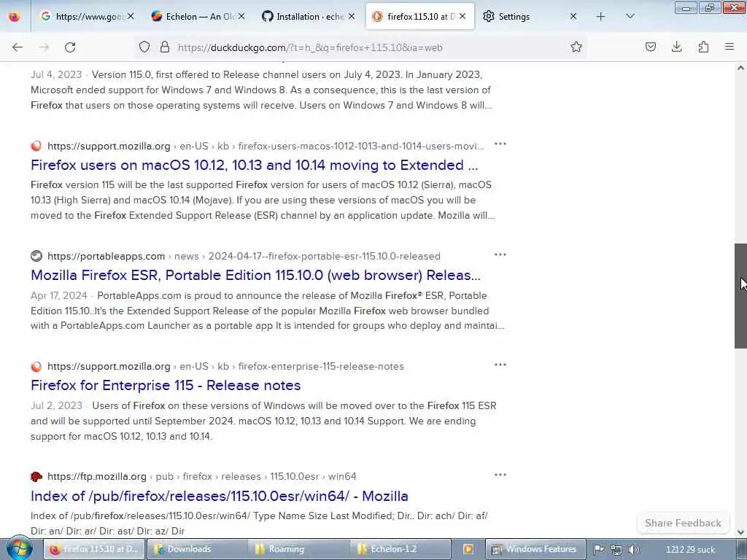The image size is (747, 560).
Task: Click the portableapps.com URL breadcrumb
Action: (244, 256)
